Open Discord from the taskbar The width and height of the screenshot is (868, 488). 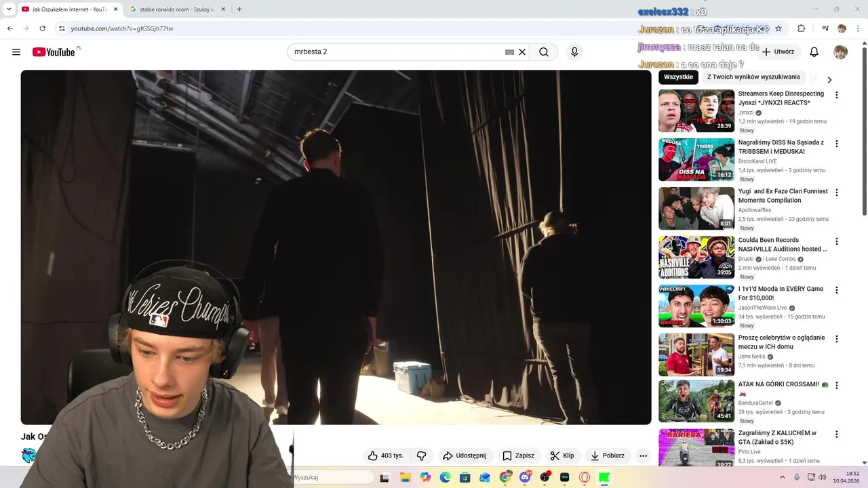coord(525,477)
